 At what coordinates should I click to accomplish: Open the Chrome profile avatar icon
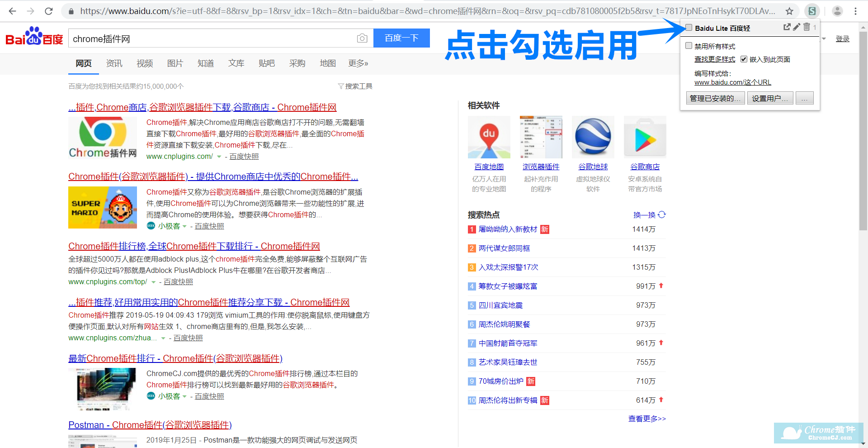(837, 11)
